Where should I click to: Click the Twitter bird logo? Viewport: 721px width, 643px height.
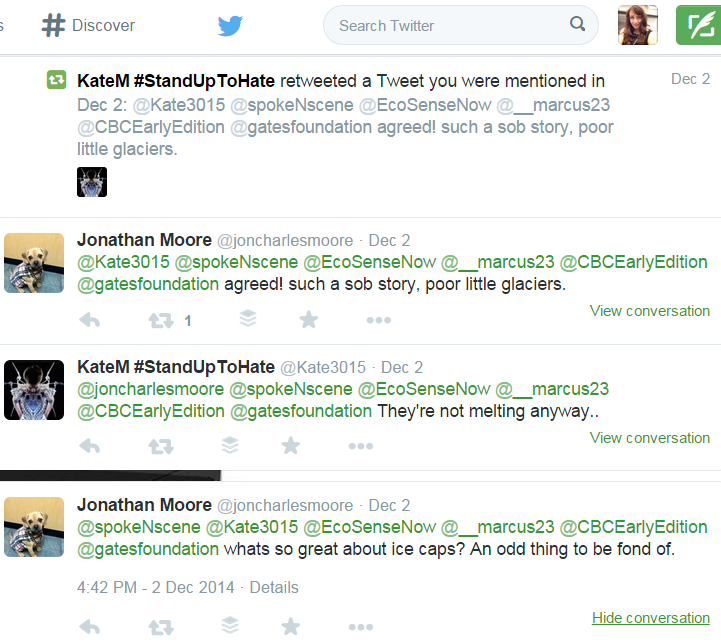(x=231, y=25)
